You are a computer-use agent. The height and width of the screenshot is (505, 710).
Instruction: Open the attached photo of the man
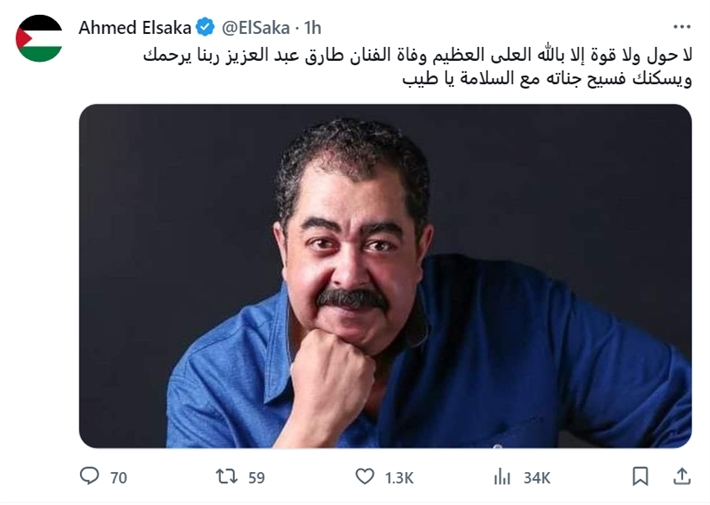(x=385, y=276)
